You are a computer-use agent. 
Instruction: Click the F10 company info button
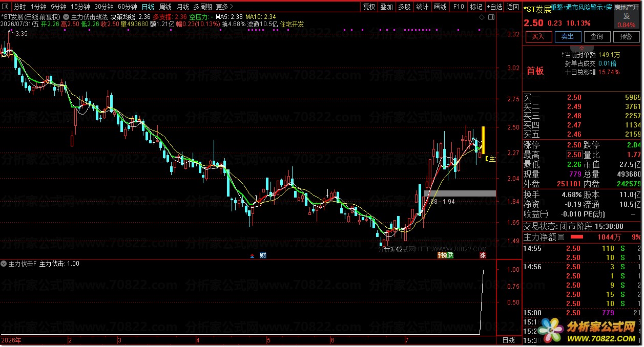(459, 7)
